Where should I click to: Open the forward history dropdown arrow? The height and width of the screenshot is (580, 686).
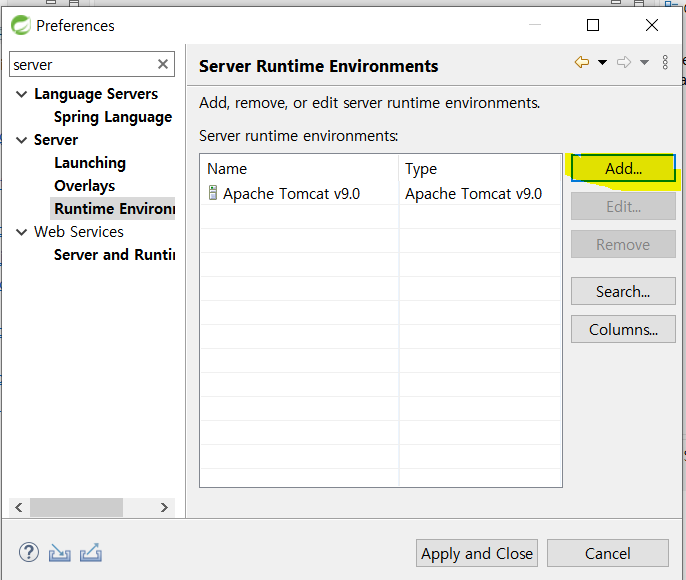pyautogui.click(x=644, y=62)
